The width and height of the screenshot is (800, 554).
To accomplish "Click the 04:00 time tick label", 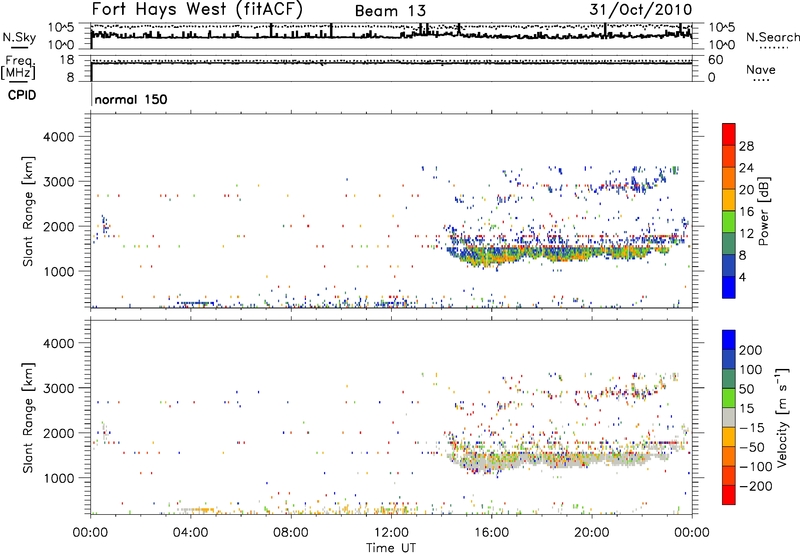I will tap(190, 533).
